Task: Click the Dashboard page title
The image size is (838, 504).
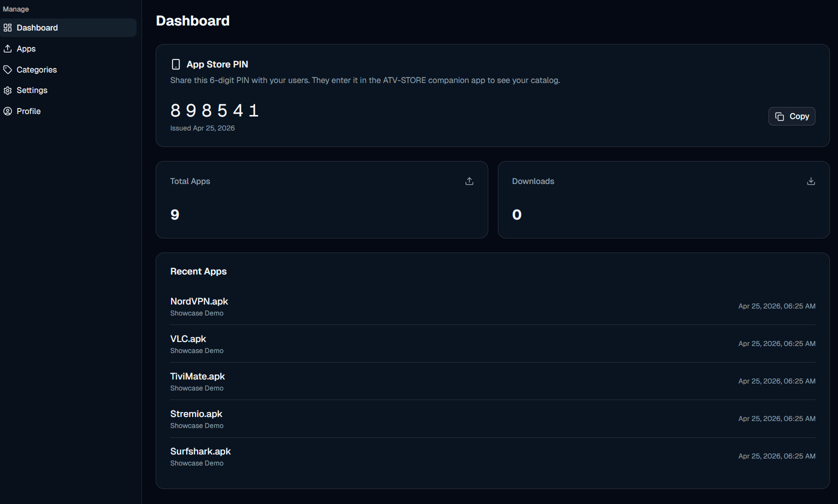Action: click(x=193, y=20)
